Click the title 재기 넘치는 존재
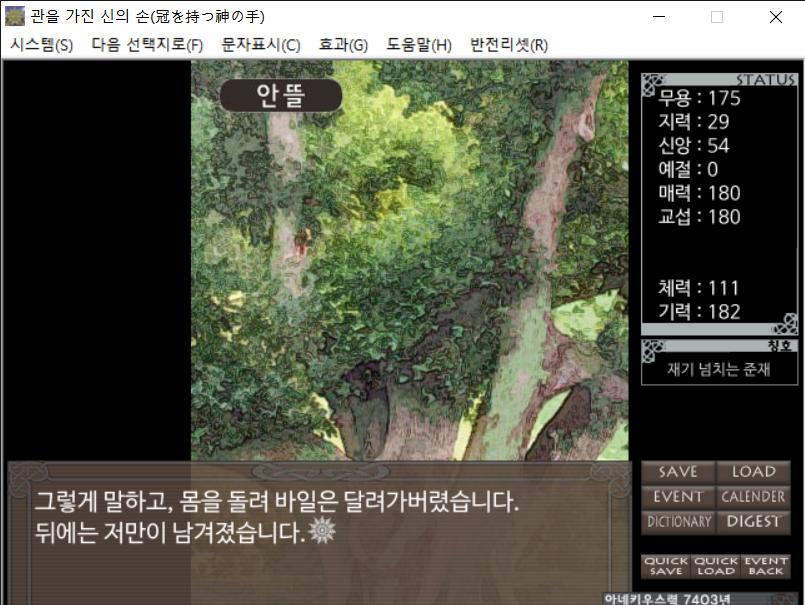805x605 pixels. tap(718, 369)
